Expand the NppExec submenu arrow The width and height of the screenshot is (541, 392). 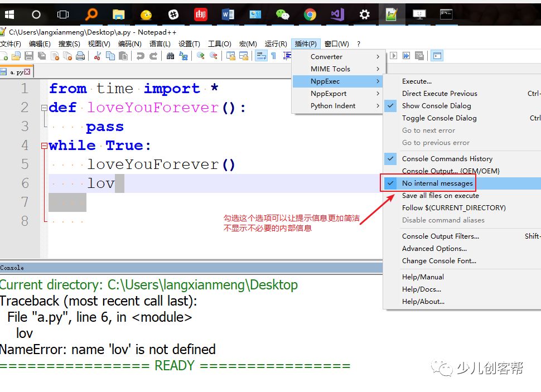pyautogui.click(x=378, y=81)
